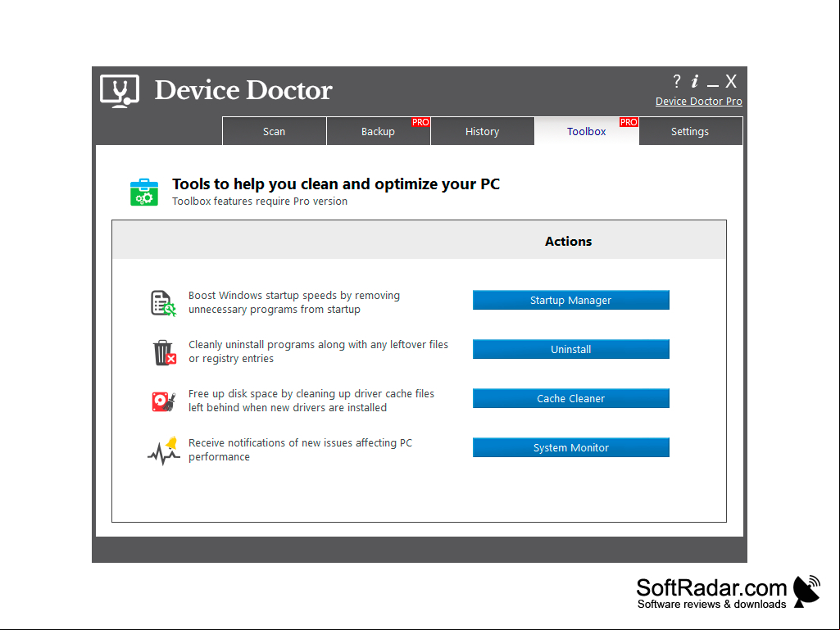Open the Backup tab
Viewport: 840px width, 630px height.
(x=379, y=131)
